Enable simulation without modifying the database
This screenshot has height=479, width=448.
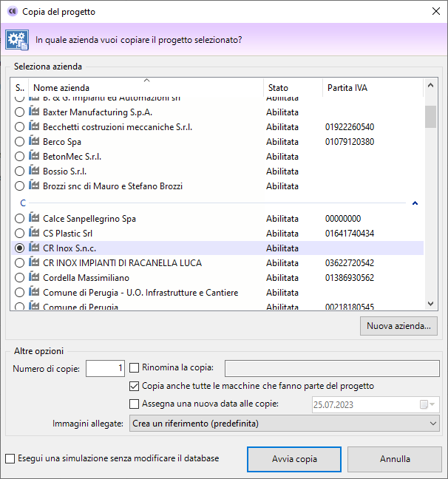(x=10, y=458)
